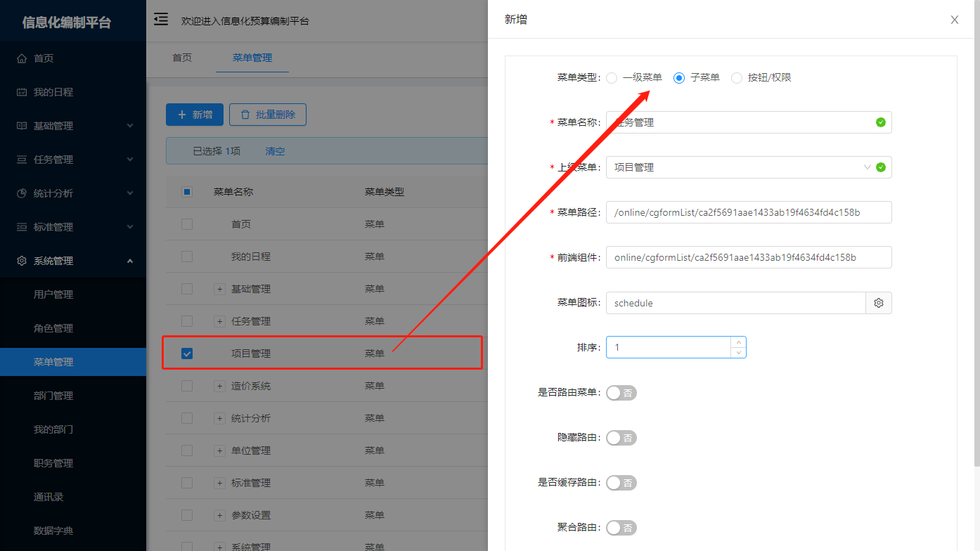This screenshot has height=551, width=980.
Task: Click the trash icon in 批量删除 button
Action: [x=245, y=115]
